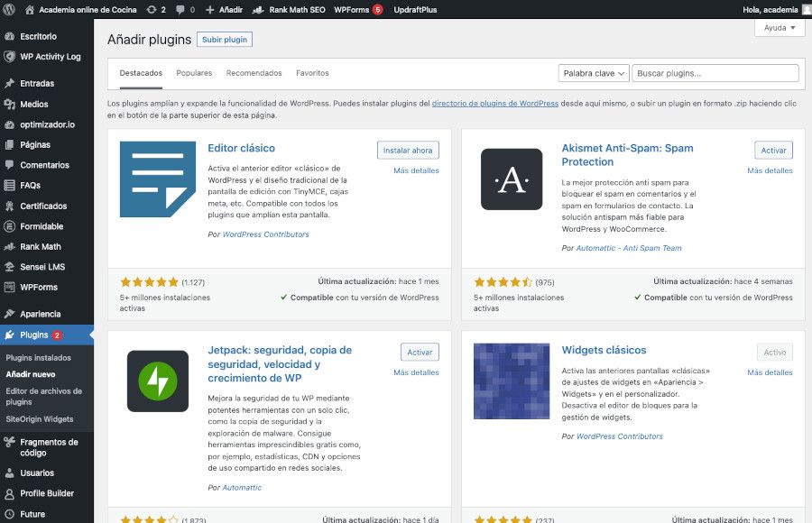812x523 pixels.
Task: Click the Profile Builder icon
Action: point(9,493)
